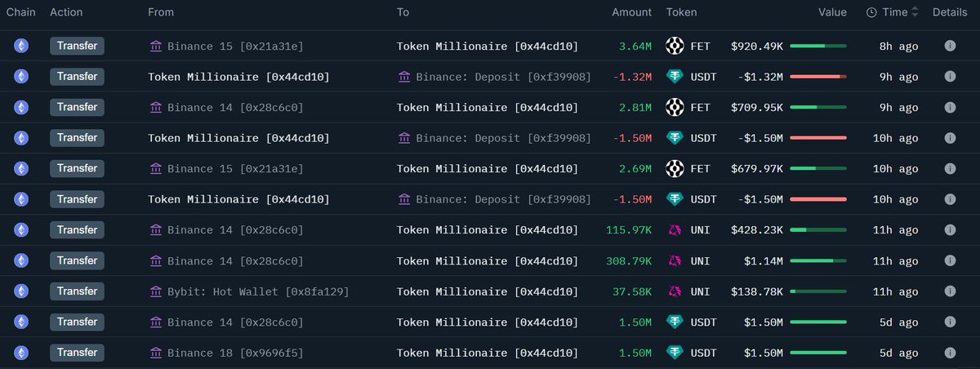Open Binance 18 [0x9696f5] sender address
The height and width of the screenshot is (369, 980).
(235, 353)
